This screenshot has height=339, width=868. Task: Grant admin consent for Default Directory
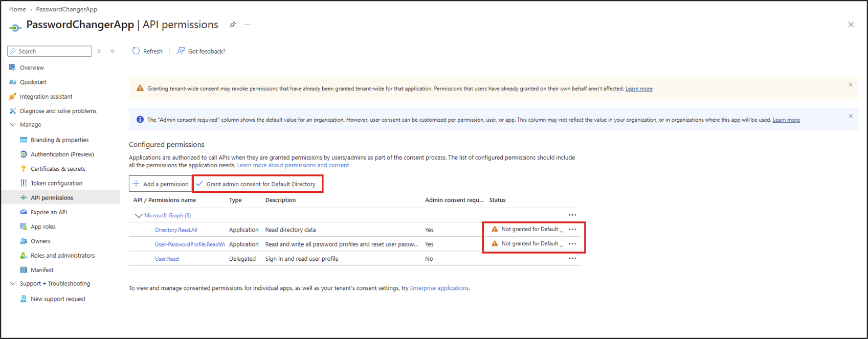[x=257, y=184]
